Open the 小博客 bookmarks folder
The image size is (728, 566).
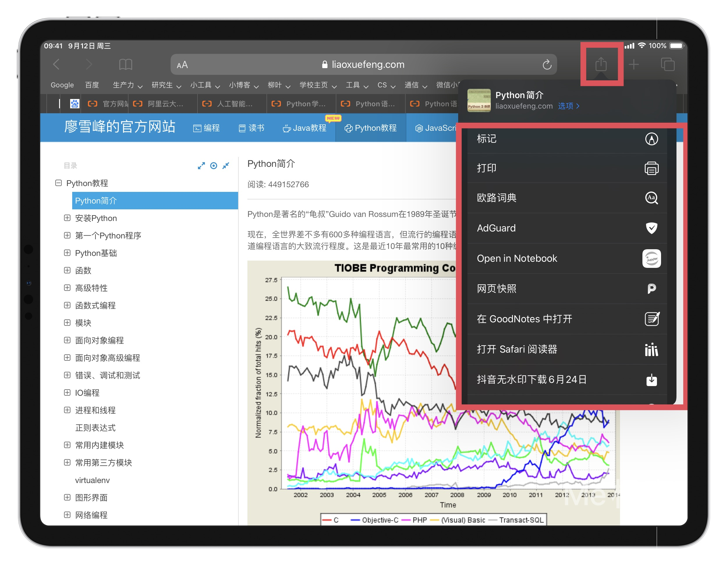tap(244, 85)
